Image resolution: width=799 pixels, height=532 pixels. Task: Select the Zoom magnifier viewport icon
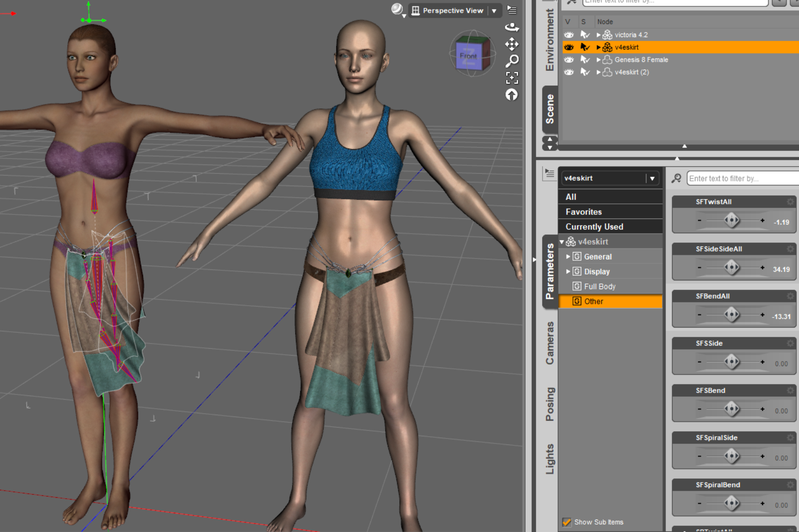513,61
